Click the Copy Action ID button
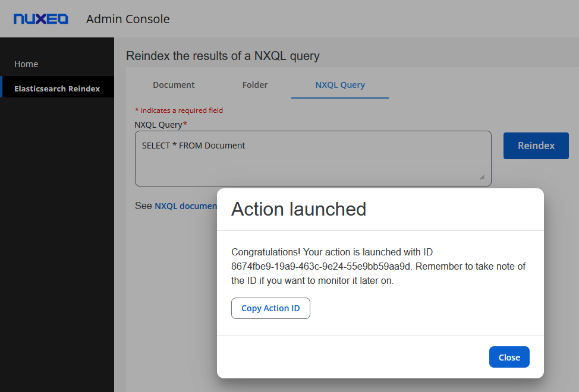Screen dimensions: 579x392 tap(270, 308)
